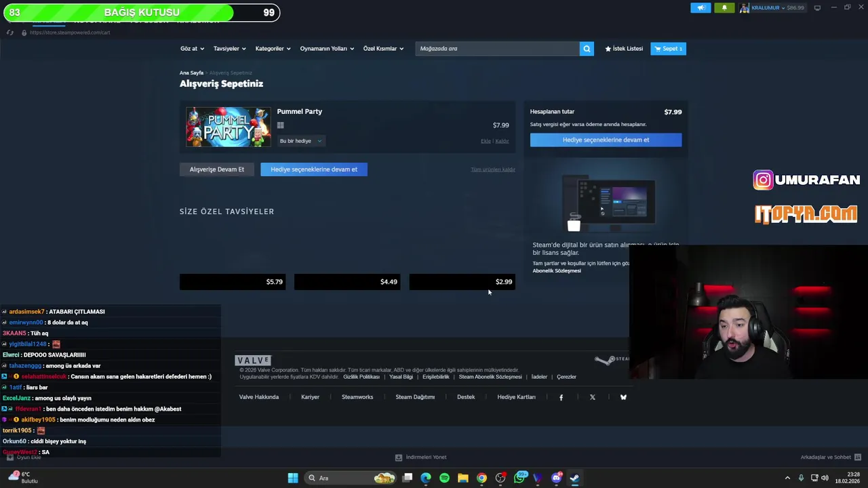Image resolution: width=868 pixels, height=488 pixels.
Task: Expand the Oynamanın Yolları menu
Action: 327,49
